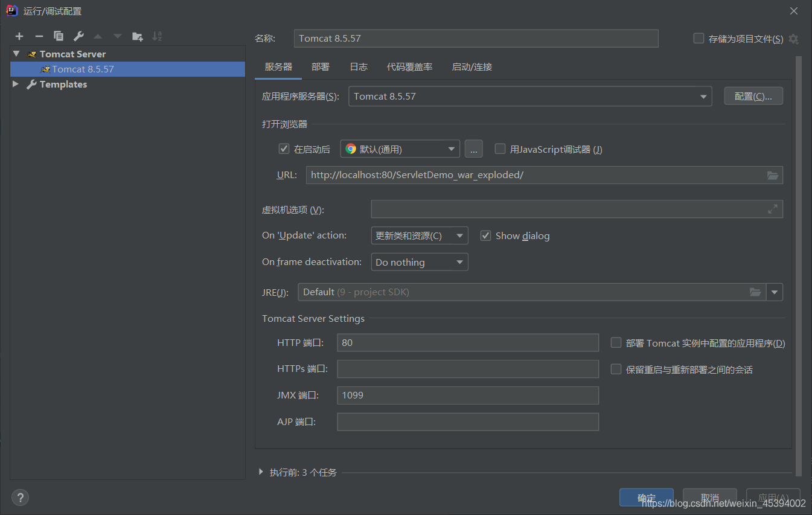Enable 部署 Tomcat 实例中配置的应用程序 checkbox

coord(616,342)
